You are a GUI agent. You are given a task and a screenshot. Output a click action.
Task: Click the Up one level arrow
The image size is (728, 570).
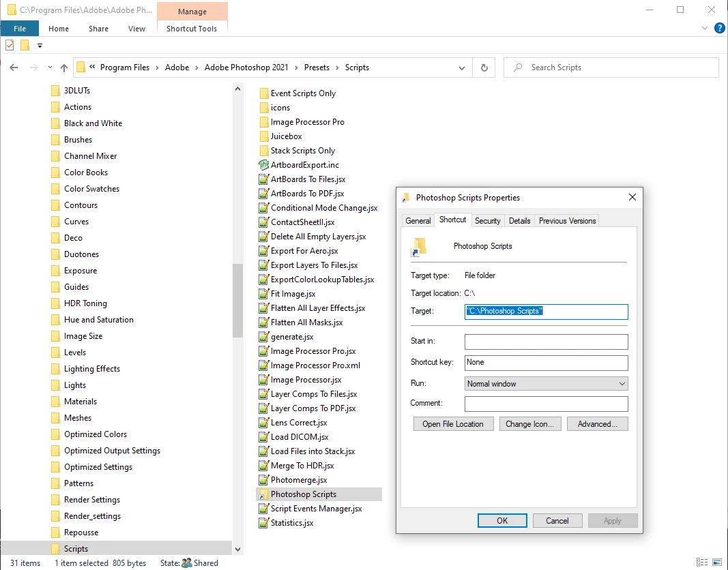point(64,67)
